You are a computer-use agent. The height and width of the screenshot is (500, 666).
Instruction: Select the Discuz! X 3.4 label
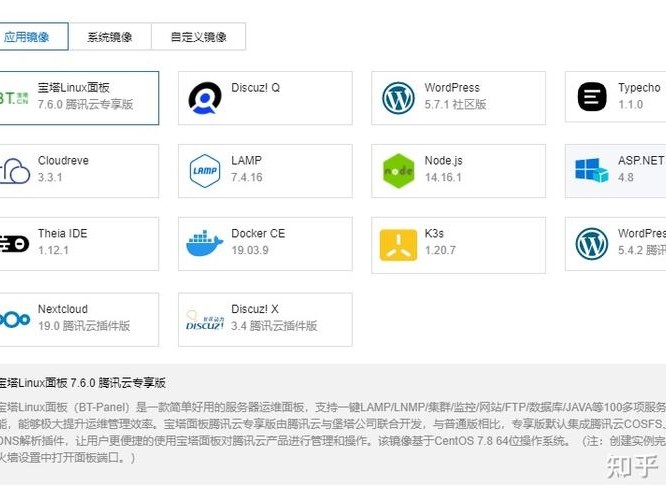[x=274, y=317]
